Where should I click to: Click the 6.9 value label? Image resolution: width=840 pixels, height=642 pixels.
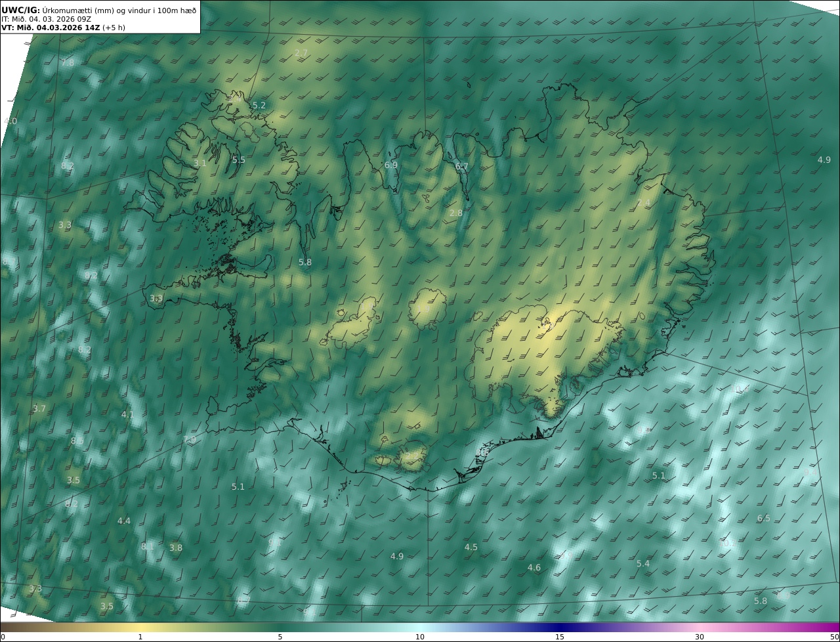coord(391,165)
